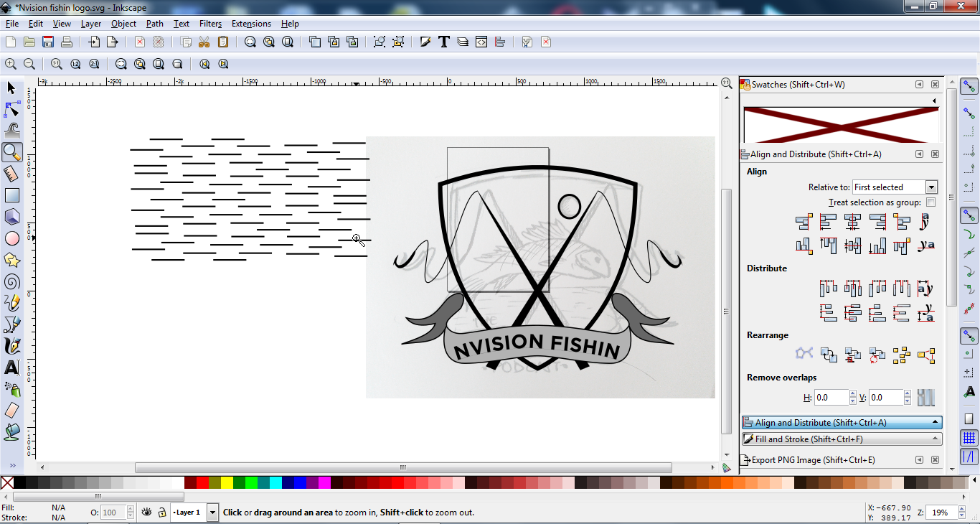The width and height of the screenshot is (980, 524).
Task: Close the Swatches panel
Action: 935,85
